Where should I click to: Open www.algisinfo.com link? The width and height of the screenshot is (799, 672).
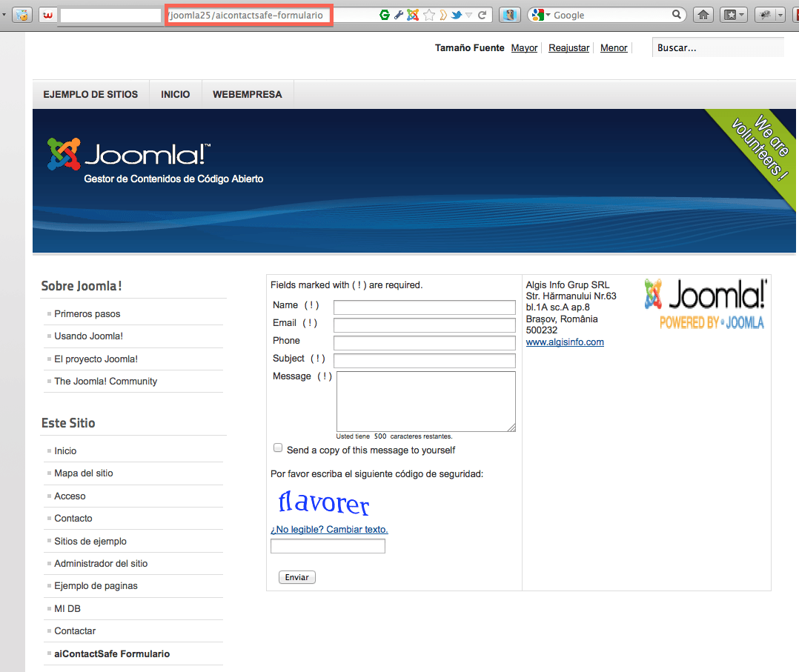coord(565,342)
